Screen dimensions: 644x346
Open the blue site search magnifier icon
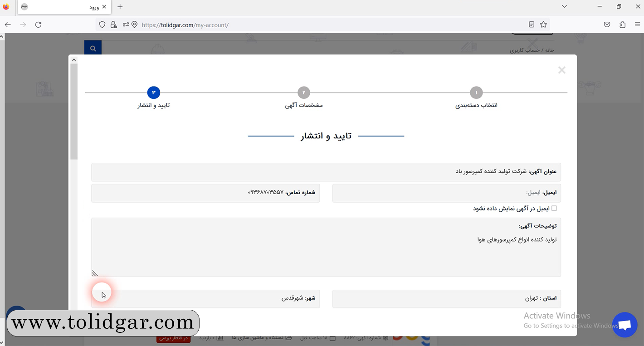[93, 47]
